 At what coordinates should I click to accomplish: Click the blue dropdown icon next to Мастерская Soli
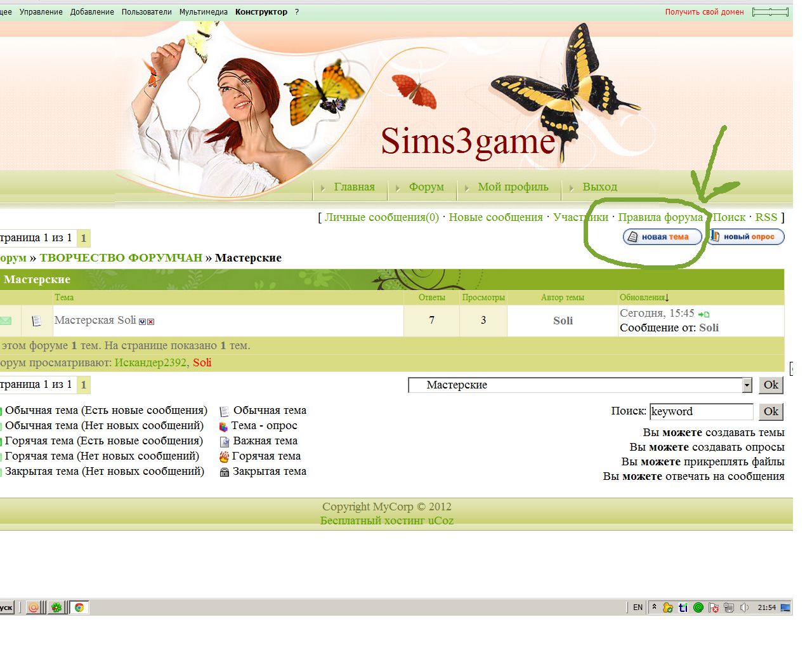click(x=143, y=322)
